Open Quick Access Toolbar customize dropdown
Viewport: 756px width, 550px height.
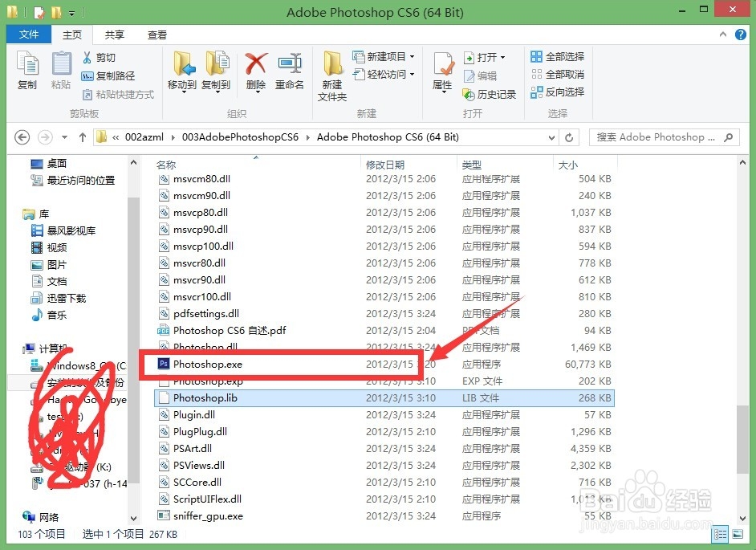[72, 13]
